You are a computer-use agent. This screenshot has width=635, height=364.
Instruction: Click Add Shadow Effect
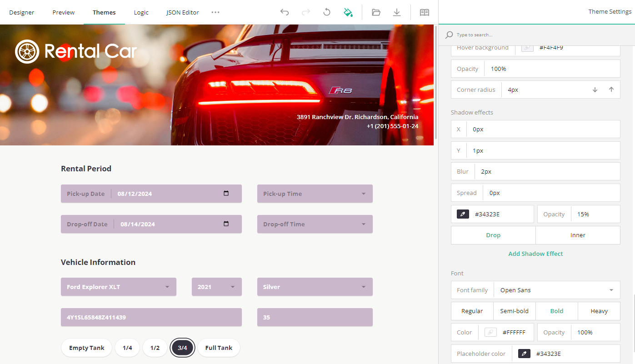click(x=535, y=254)
